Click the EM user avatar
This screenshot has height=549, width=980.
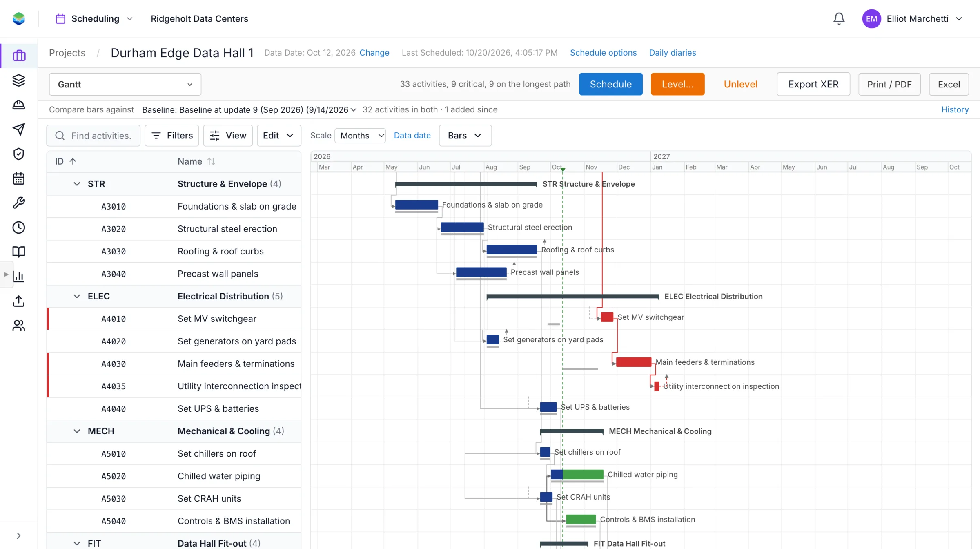(871, 19)
